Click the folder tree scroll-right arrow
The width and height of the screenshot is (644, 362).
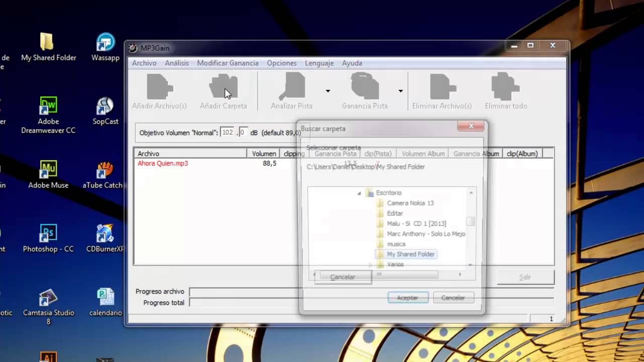(x=459, y=275)
